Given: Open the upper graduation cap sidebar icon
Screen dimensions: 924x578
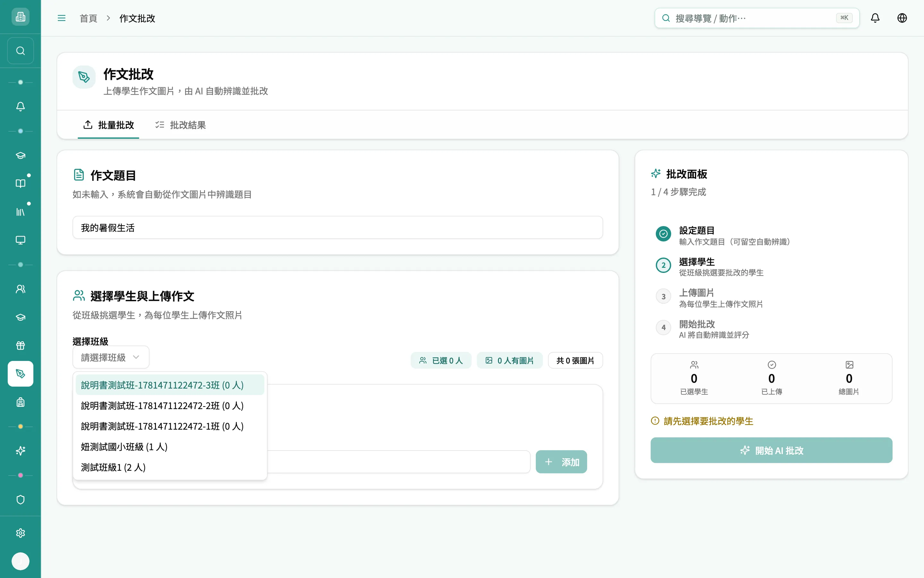Looking at the screenshot, I should [x=20, y=155].
